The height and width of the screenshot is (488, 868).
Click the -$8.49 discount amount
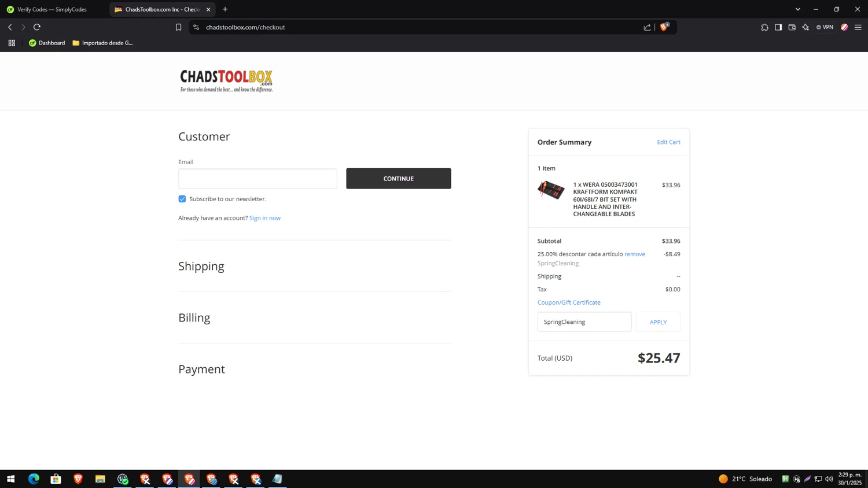672,254
